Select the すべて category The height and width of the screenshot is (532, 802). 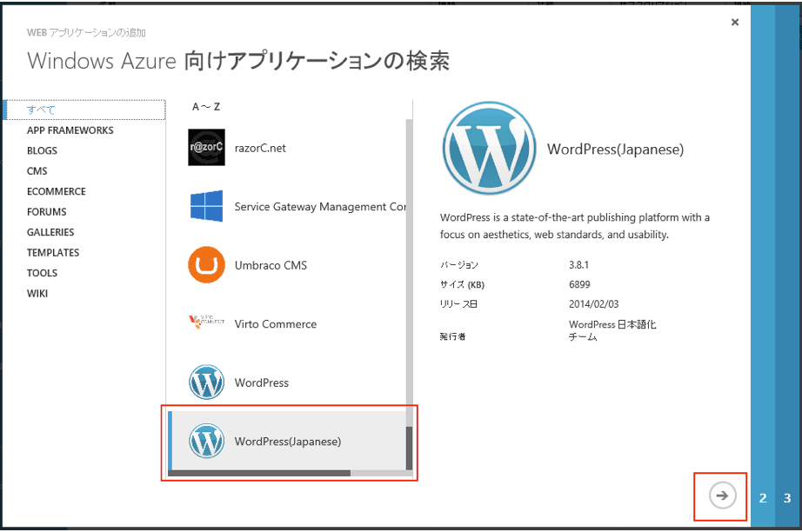coord(85,110)
